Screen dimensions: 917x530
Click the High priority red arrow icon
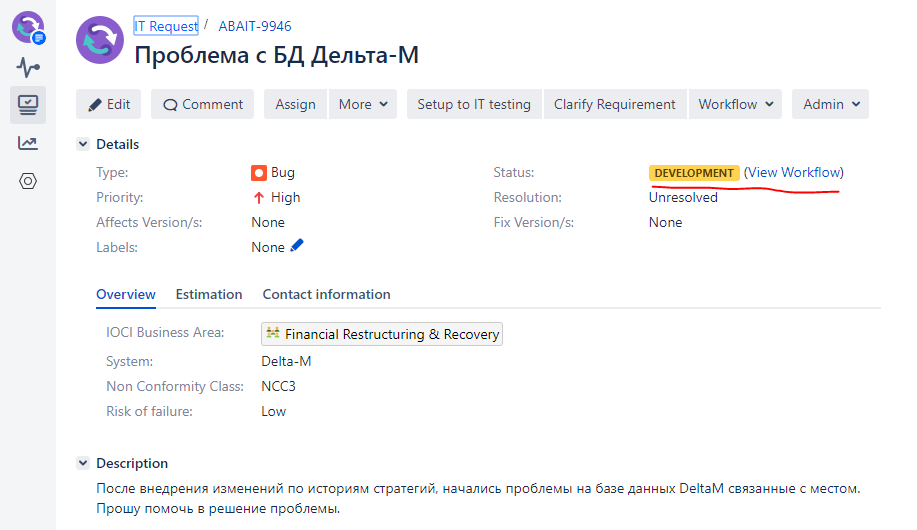click(258, 198)
